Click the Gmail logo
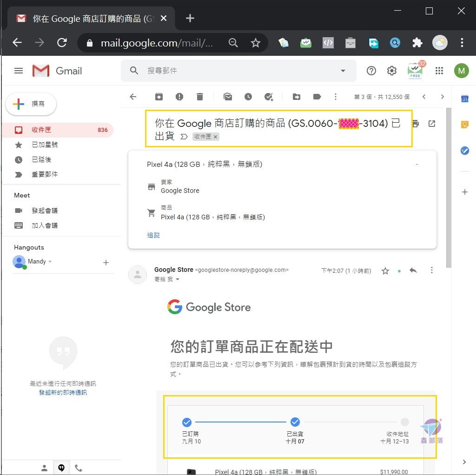476x475 pixels. (x=57, y=71)
